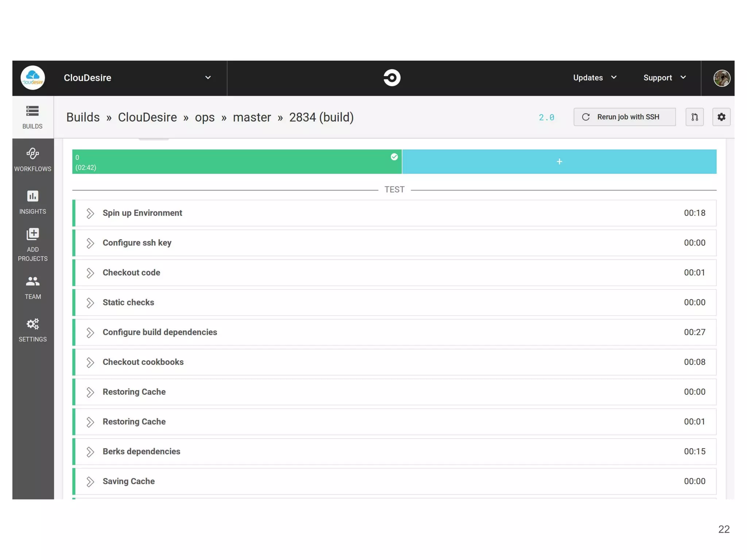The image size is (747, 560).
Task: Open sidebar Settings gears icon
Action: [32, 330]
